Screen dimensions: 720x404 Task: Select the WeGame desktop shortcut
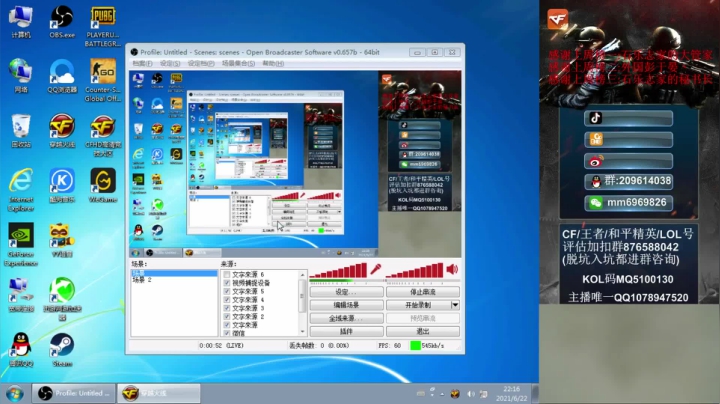(103, 185)
